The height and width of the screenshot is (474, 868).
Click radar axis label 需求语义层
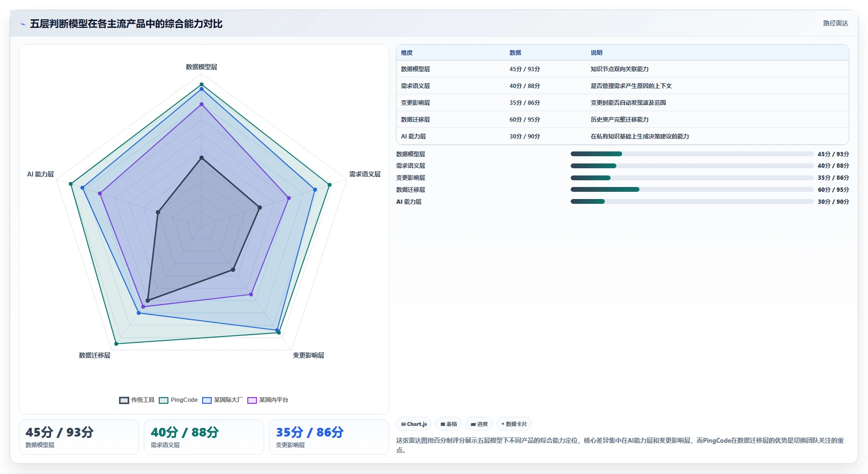point(365,174)
